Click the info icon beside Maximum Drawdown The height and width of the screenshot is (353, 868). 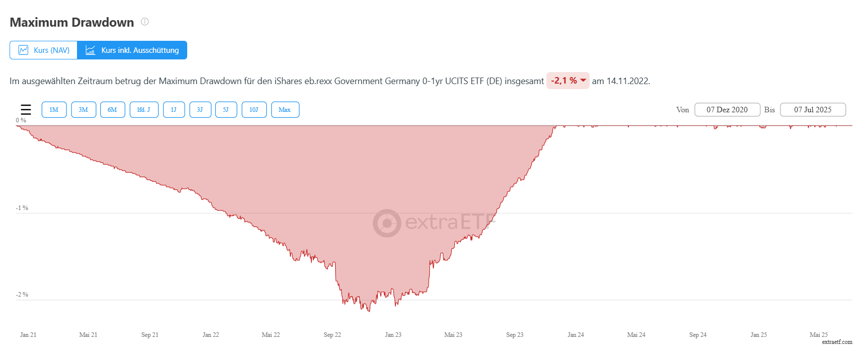click(x=145, y=22)
